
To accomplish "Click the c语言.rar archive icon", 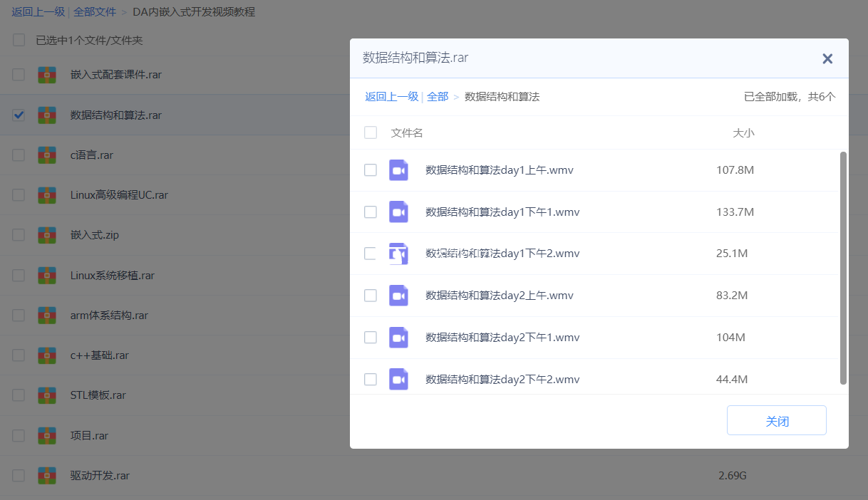I will point(47,155).
